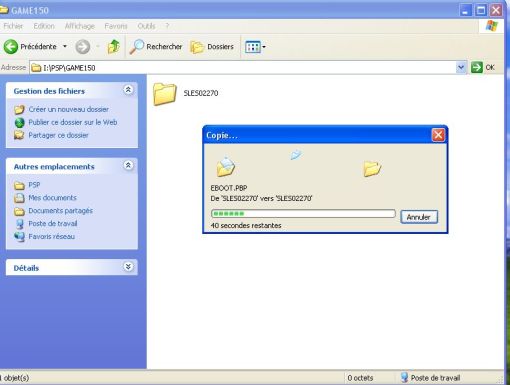Expand the address bar dropdown arrow
The height and width of the screenshot is (385, 510).
(x=461, y=68)
